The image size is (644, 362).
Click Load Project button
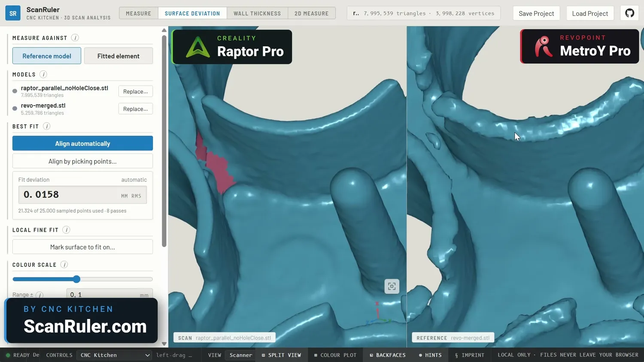[590, 13]
